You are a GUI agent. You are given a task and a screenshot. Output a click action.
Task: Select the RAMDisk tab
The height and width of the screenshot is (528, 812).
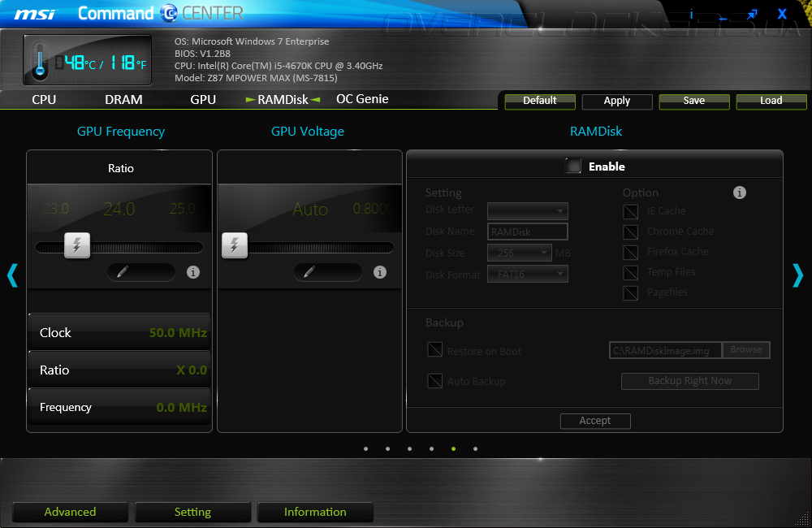tap(283, 99)
